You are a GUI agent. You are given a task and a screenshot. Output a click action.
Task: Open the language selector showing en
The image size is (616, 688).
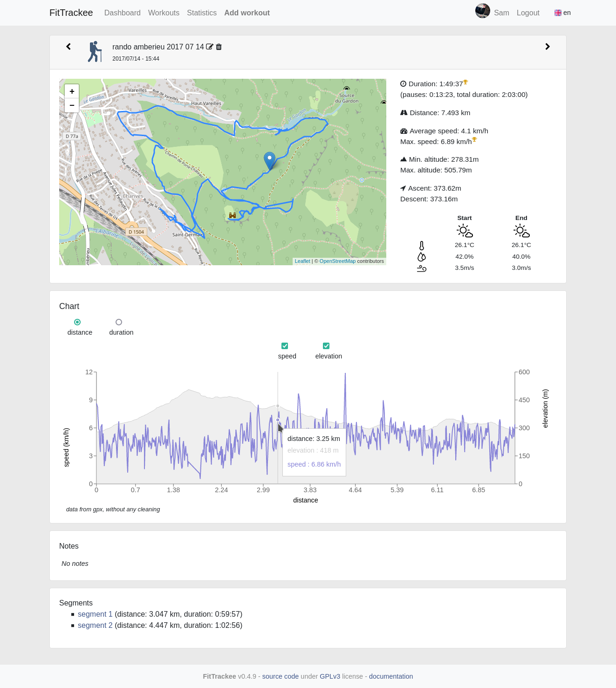(562, 13)
